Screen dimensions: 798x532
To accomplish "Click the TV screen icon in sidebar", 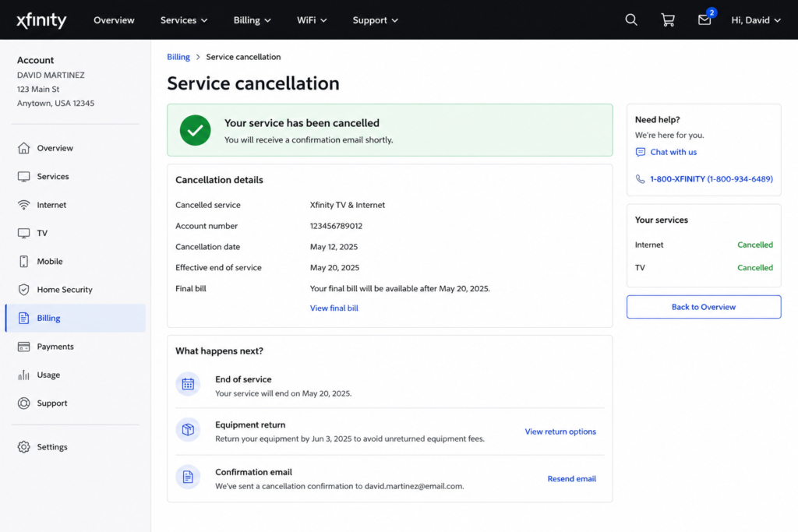I will click(23, 233).
